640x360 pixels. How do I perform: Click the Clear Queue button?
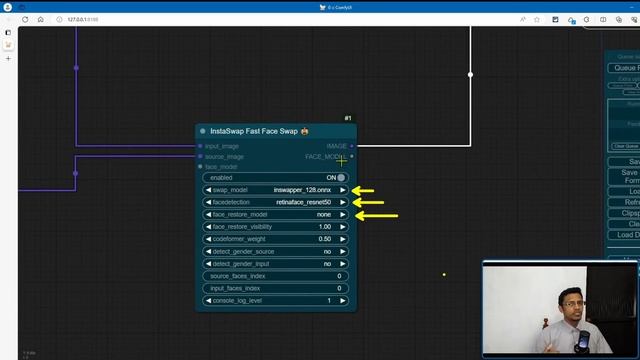pyautogui.click(x=625, y=146)
